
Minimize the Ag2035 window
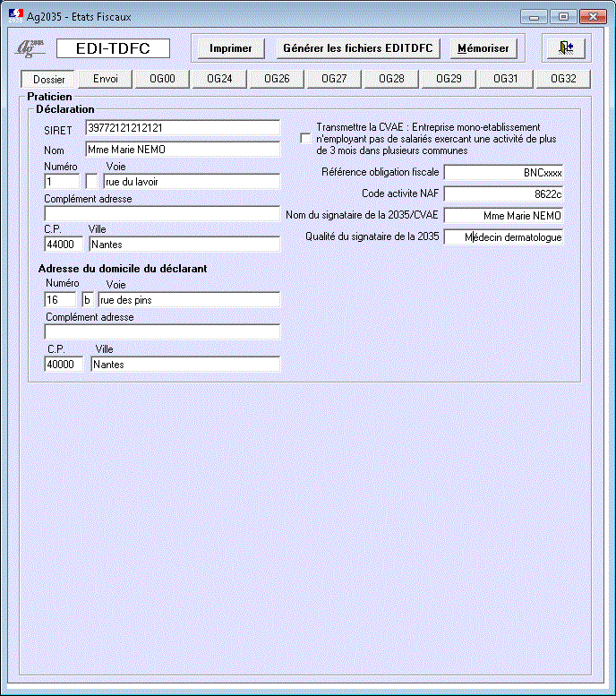pos(535,16)
